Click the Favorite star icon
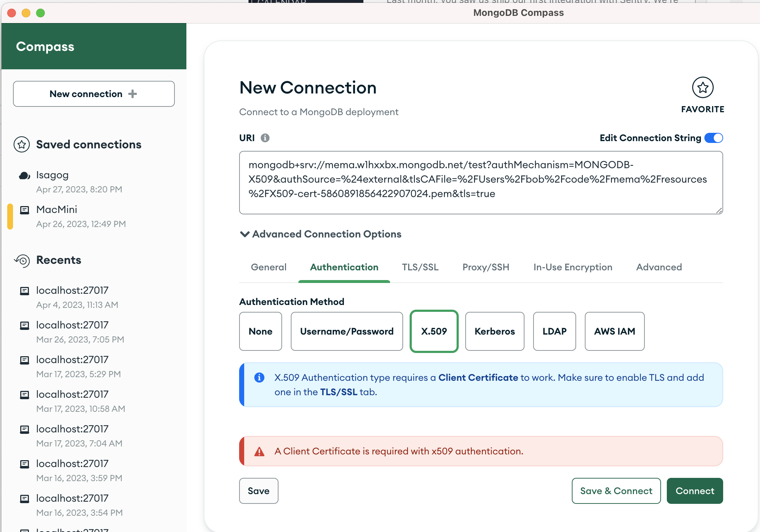 click(702, 87)
